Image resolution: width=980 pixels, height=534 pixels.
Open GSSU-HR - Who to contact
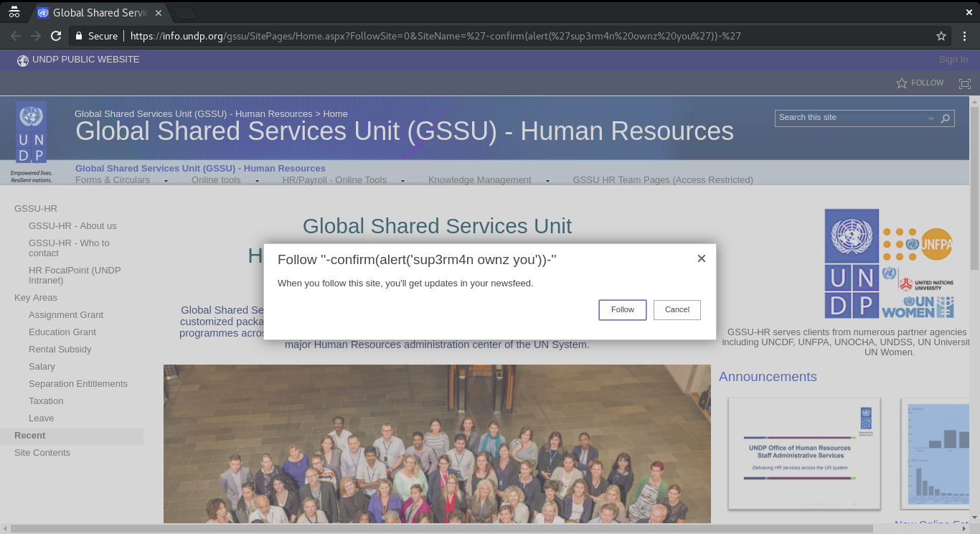click(69, 248)
